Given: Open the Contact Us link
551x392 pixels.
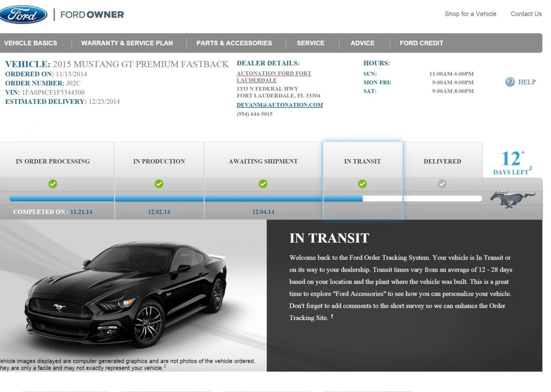Looking at the screenshot, I should [526, 14].
